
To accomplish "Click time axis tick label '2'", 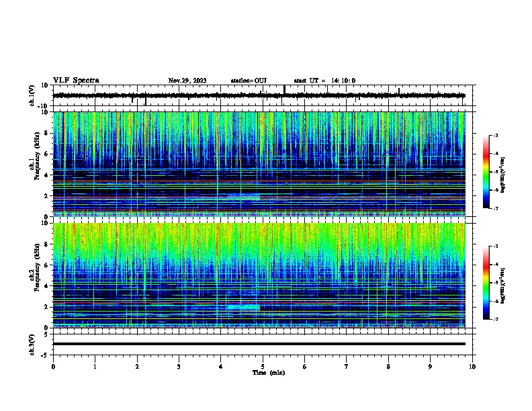I will (x=137, y=367).
